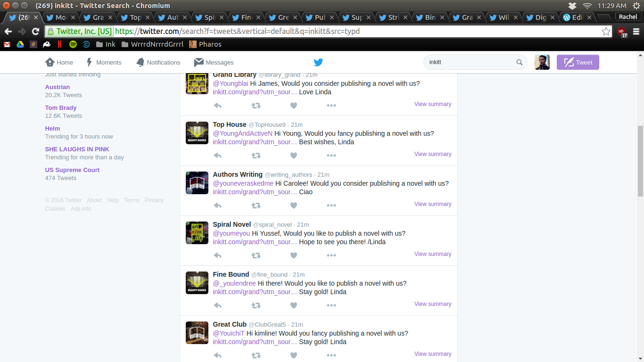Toggle like on Authors Writing tweet
This screenshot has height=362, width=644.
pyautogui.click(x=293, y=206)
